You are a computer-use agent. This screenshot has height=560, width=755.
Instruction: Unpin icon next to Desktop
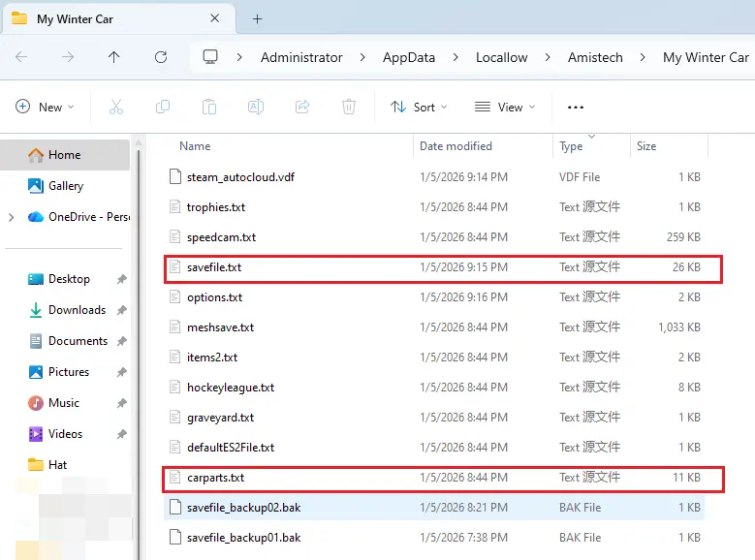click(x=122, y=279)
